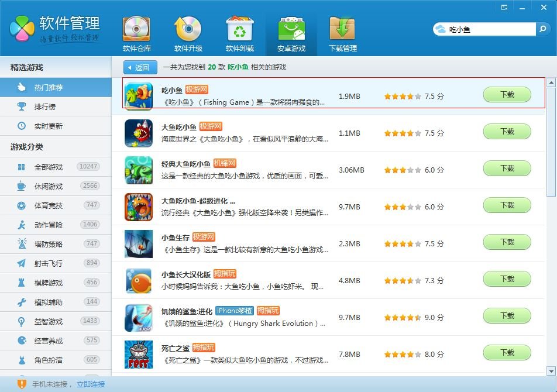The width and height of the screenshot is (557, 392).
Task: Click the 饥饿的鲨鱼:进化 game icon
Action: (x=139, y=318)
